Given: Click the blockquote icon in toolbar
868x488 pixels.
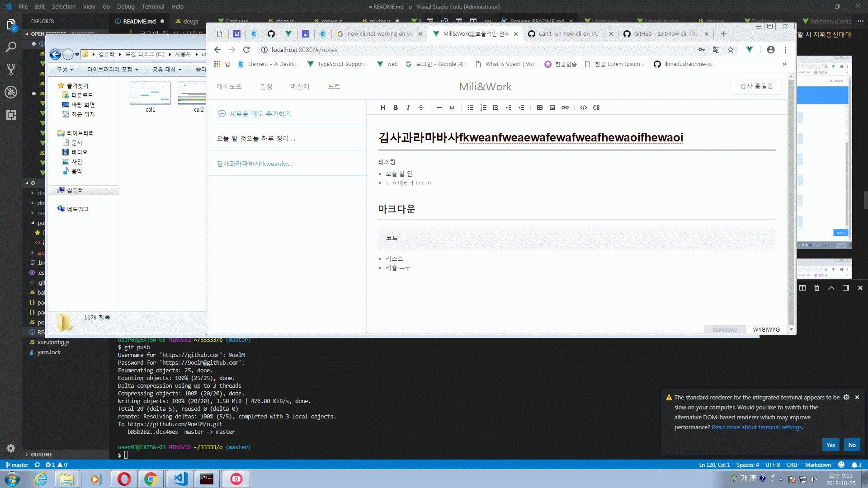Looking at the screenshot, I should pos(452,108).
